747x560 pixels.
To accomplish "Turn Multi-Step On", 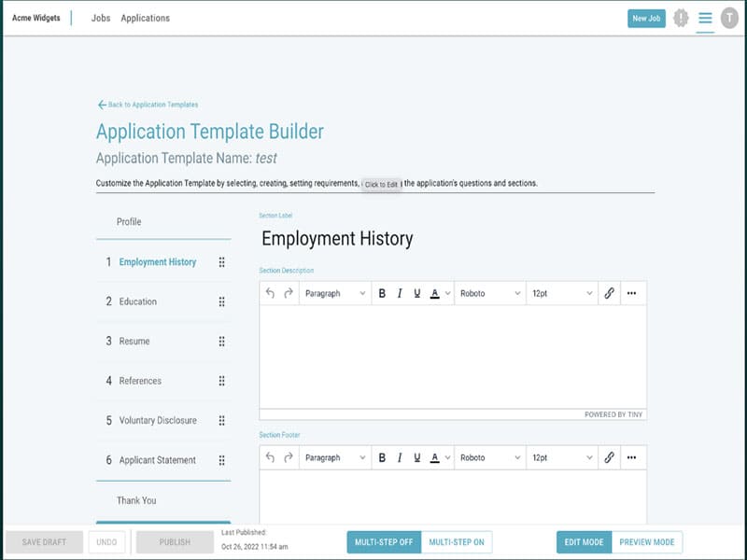I will pos(457,542).
